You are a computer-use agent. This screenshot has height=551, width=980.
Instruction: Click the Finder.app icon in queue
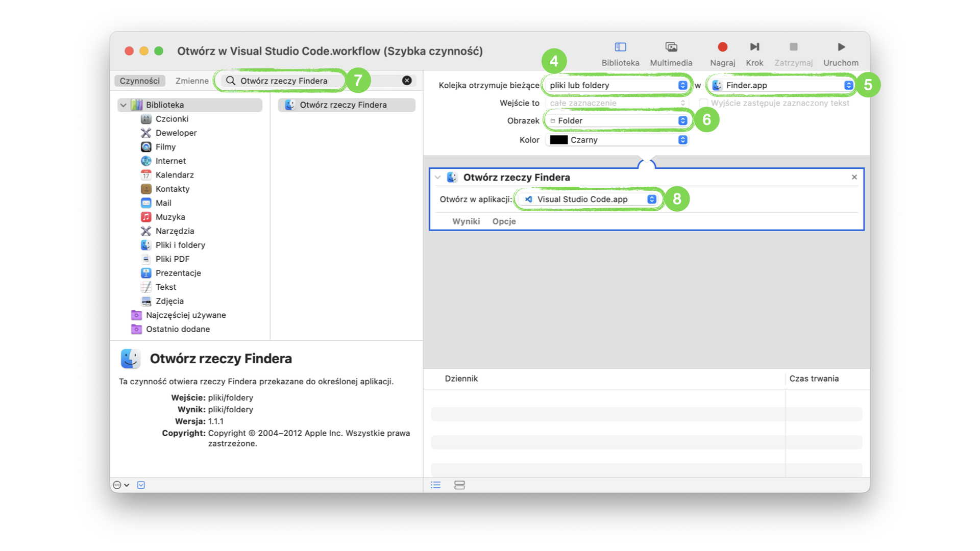pyautogui.click(x=717, y=85)
